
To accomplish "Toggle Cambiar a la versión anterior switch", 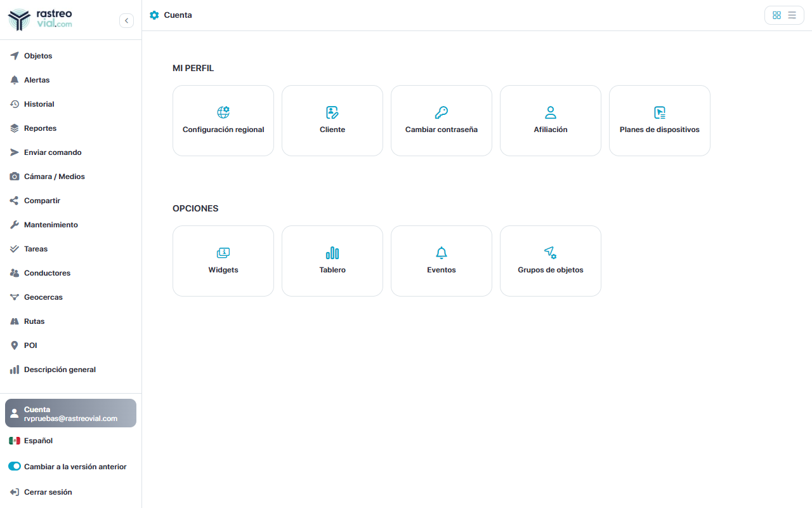I will pos(15,466).
